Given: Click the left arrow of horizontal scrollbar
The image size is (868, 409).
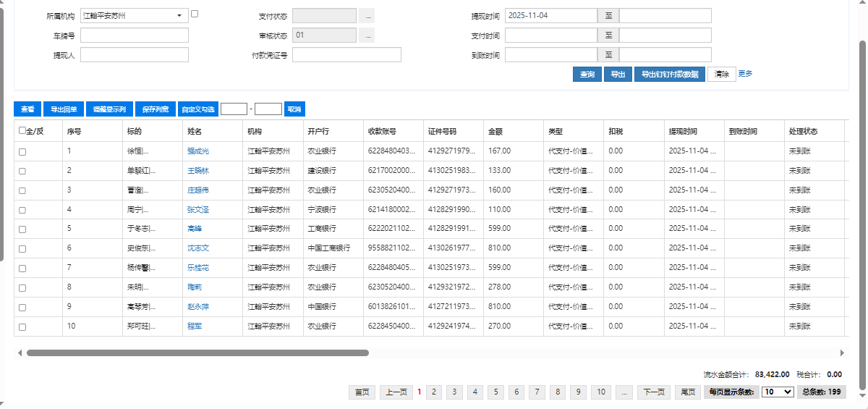Looking at the screenshot, I should [x=20, y=353].
